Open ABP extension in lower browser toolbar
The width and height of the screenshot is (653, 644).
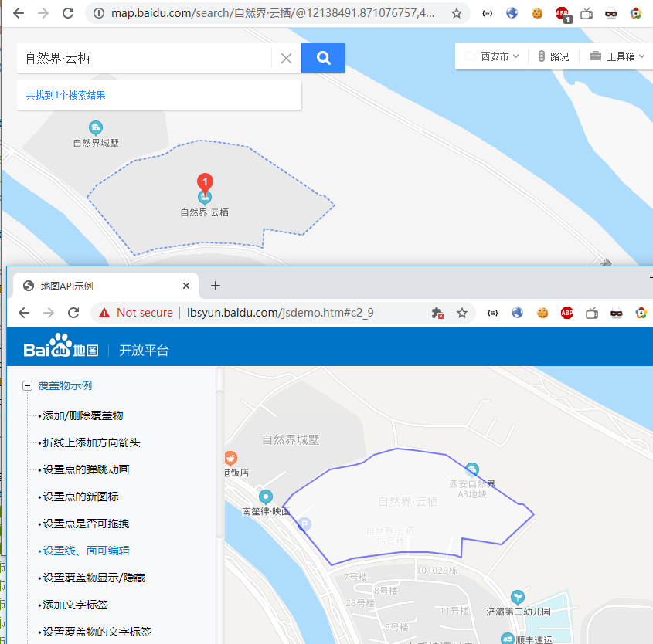pyautogui.click(x=567, y=313)
